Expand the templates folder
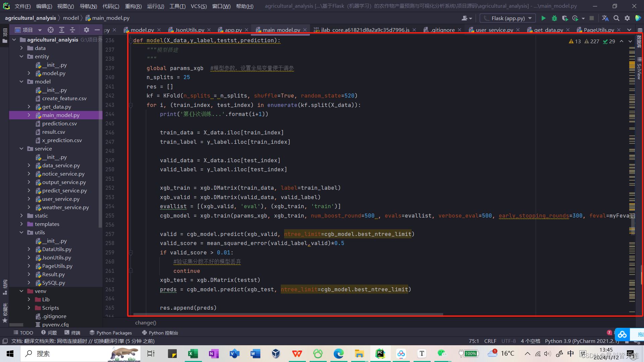 point(21,224)
